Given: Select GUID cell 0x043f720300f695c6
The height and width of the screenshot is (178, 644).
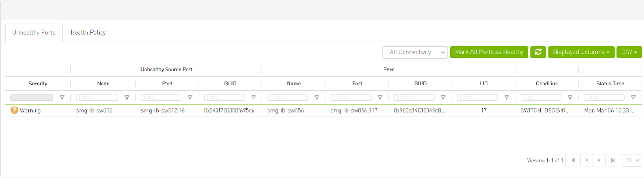Looking at the screenshot, I should pos(229,111).
